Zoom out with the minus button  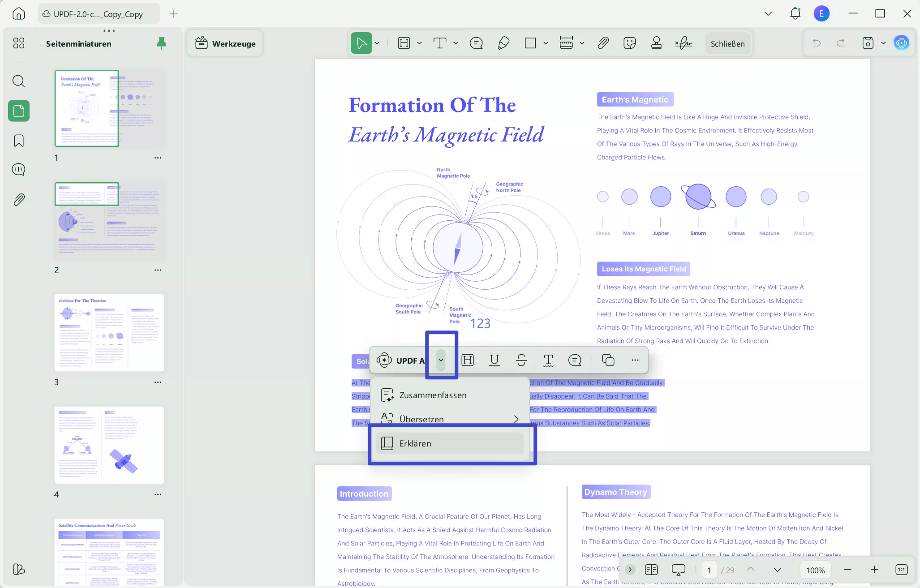tap(847, 570)
